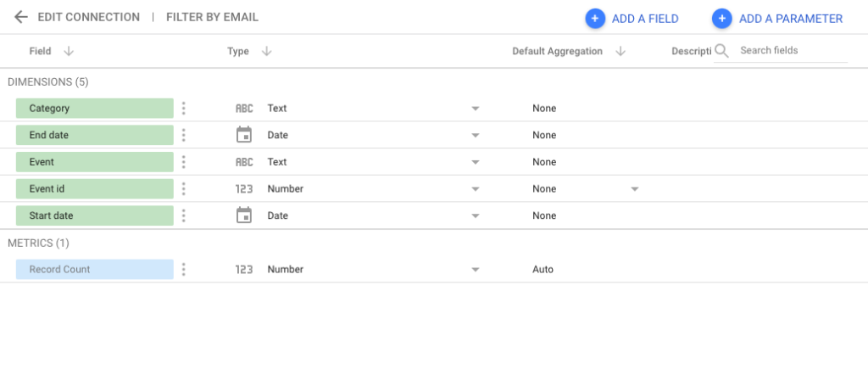Click the Number type value for Event id

[285, 188]
